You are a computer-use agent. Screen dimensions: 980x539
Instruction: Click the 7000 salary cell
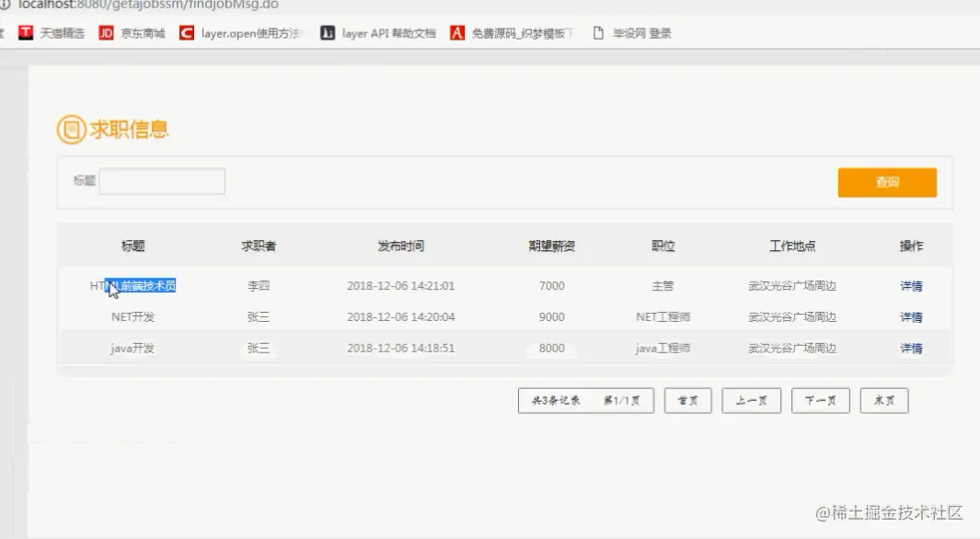(x=552, y=286)
